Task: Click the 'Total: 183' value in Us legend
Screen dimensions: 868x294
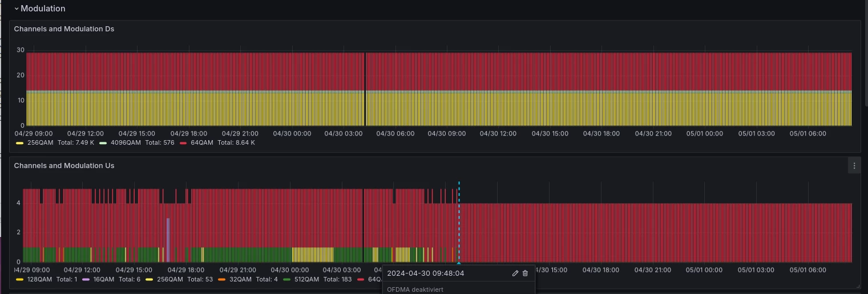Action: (x=337, y=279)
